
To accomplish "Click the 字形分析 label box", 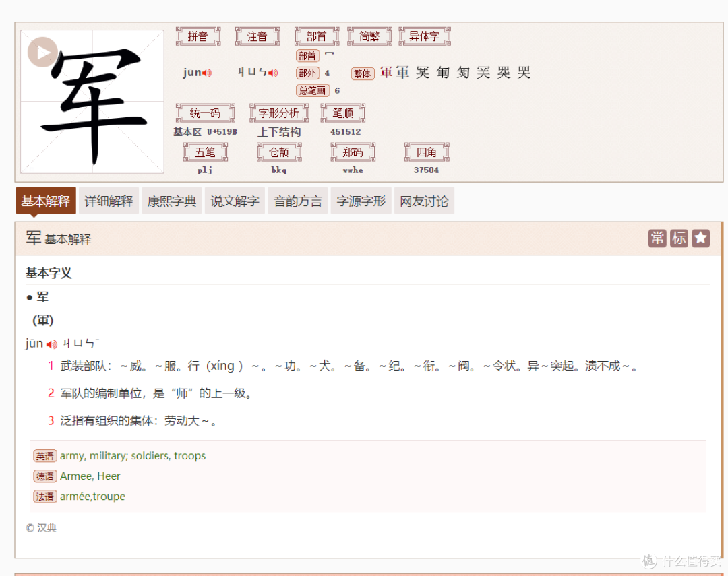I will [x=279, y=113].
